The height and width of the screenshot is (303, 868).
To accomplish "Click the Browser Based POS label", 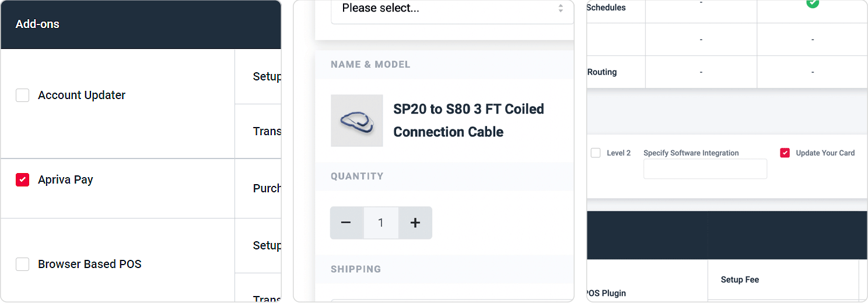I will [90, 264].
